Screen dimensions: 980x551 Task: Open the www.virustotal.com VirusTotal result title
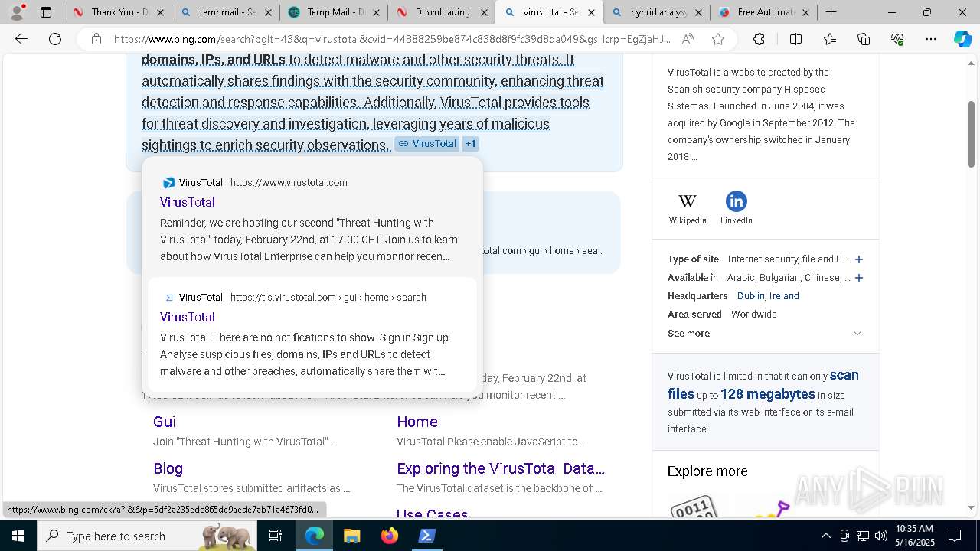pyautogui.click(x=188, y=202)
